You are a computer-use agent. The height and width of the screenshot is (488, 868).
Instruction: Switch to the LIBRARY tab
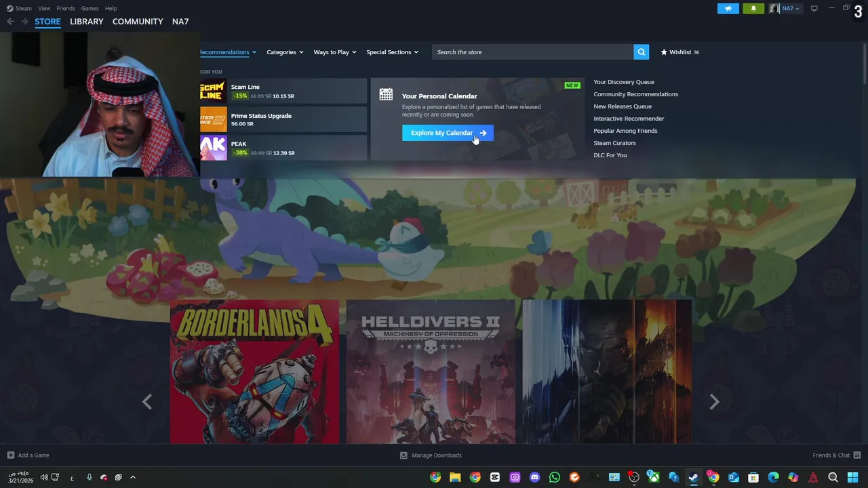coord(87,22)
